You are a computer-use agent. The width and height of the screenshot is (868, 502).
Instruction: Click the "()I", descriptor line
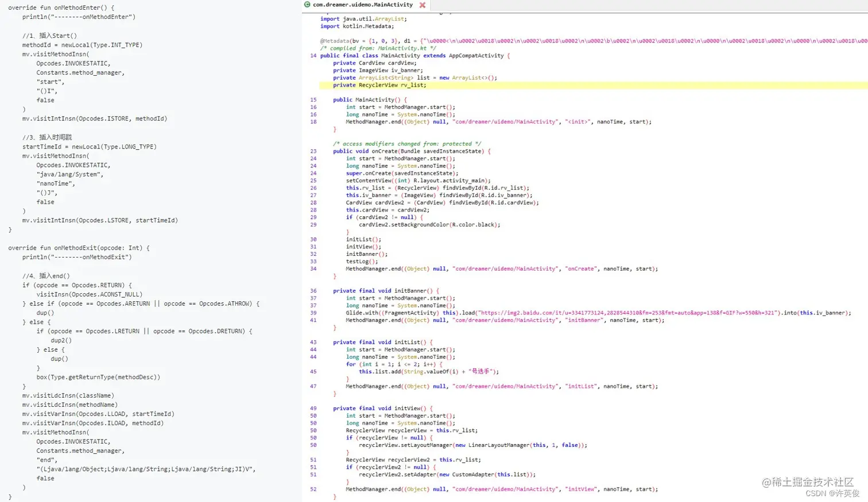click(x=47, y=91)
